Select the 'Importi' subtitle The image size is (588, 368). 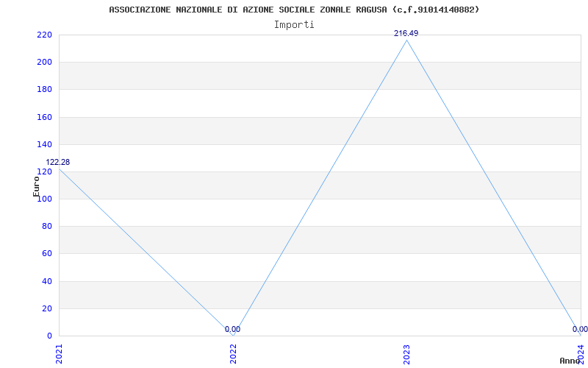click(294, 25)
